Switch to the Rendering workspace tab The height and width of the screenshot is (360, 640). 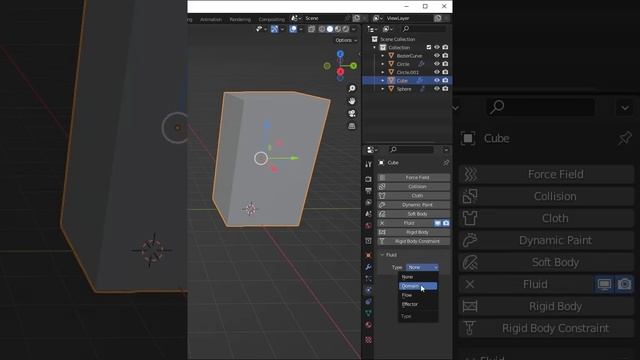240,19
